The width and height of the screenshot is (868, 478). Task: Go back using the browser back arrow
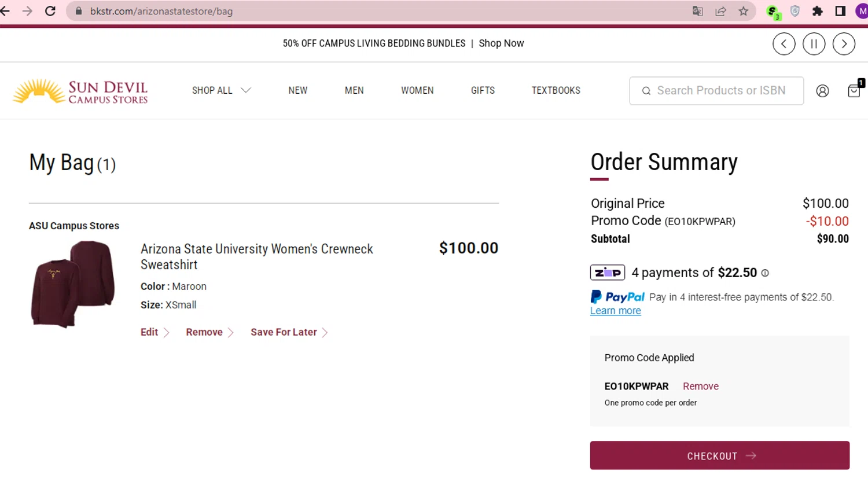point(5,11)
